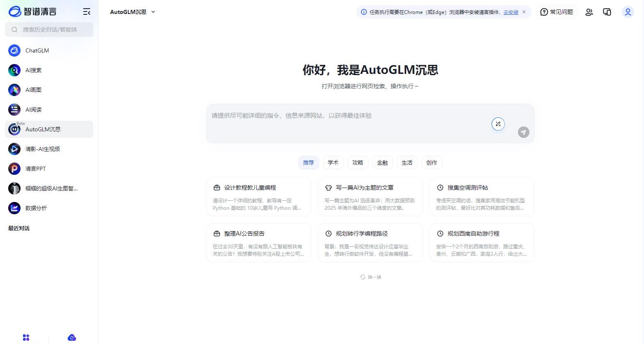Dismiss the plugin install notice
The height and width of the screenshot is (344, 644).
(x=524, y=12)
